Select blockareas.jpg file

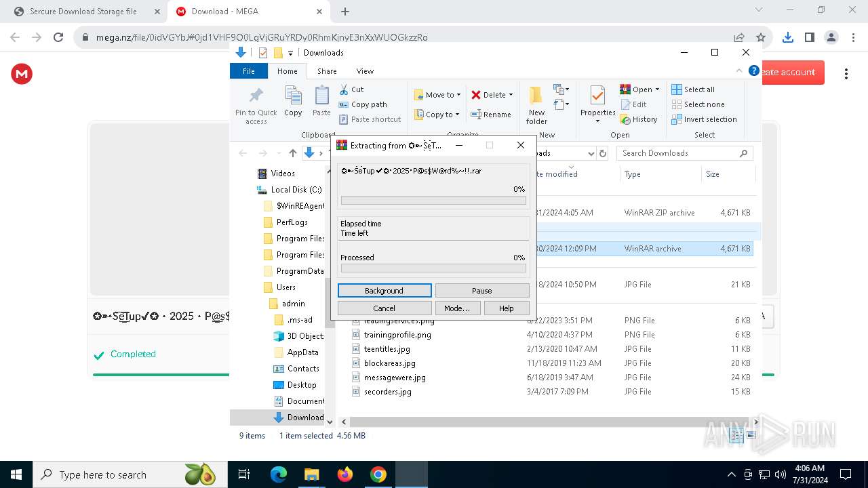pos(389,363)
